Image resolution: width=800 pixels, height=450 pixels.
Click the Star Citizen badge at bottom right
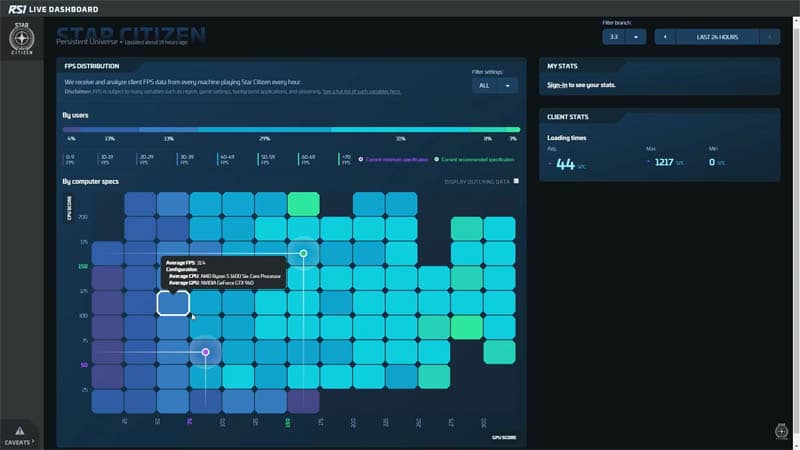pyautogui.click(x=781, y=431)
